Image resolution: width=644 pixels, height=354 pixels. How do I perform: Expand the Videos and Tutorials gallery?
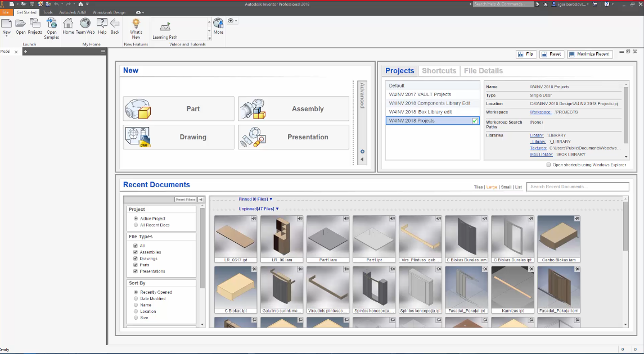pyautogui.click(x=209, y=38)
